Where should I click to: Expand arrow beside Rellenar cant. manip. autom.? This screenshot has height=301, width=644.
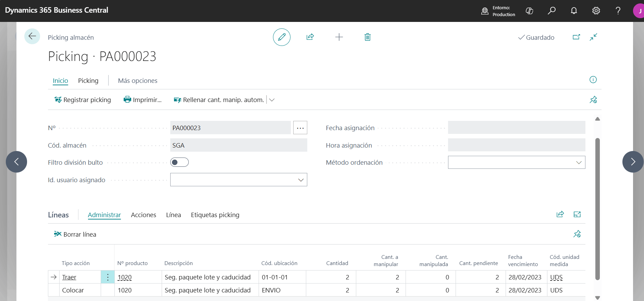(x=272, y=100)
